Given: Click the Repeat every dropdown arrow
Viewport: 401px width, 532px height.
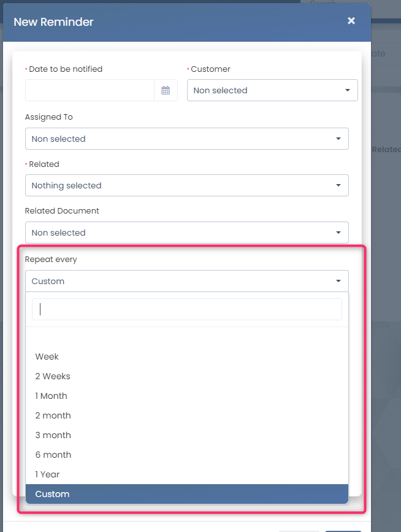Looking at the screenshot, I should pos(339,280).
